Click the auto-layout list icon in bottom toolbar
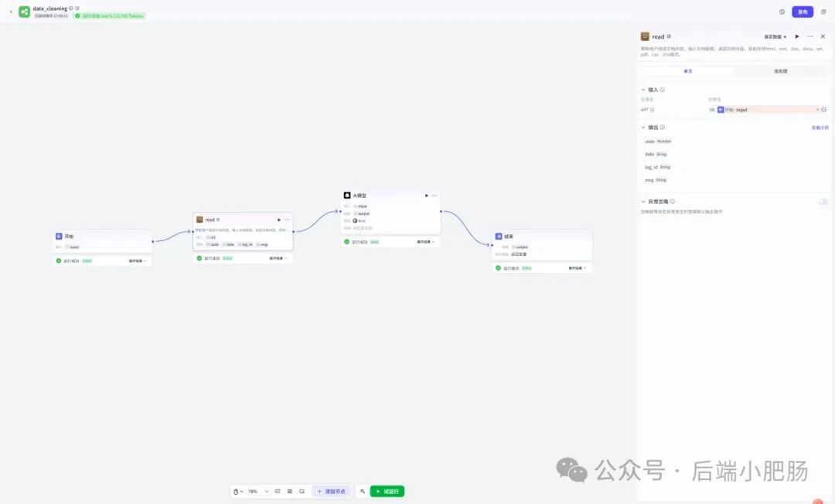The height and width of the screenshot is (504, 835). tap(290, 491)
